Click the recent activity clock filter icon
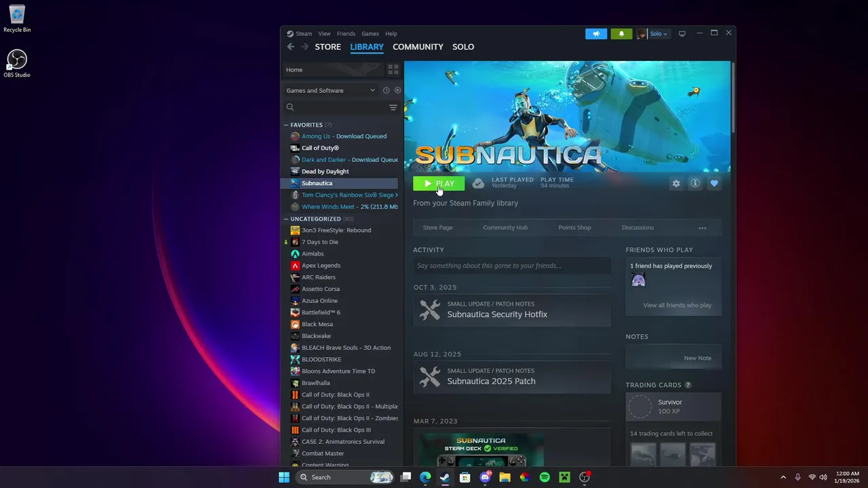This screenshot has height=488, width=868. point(386,90)
